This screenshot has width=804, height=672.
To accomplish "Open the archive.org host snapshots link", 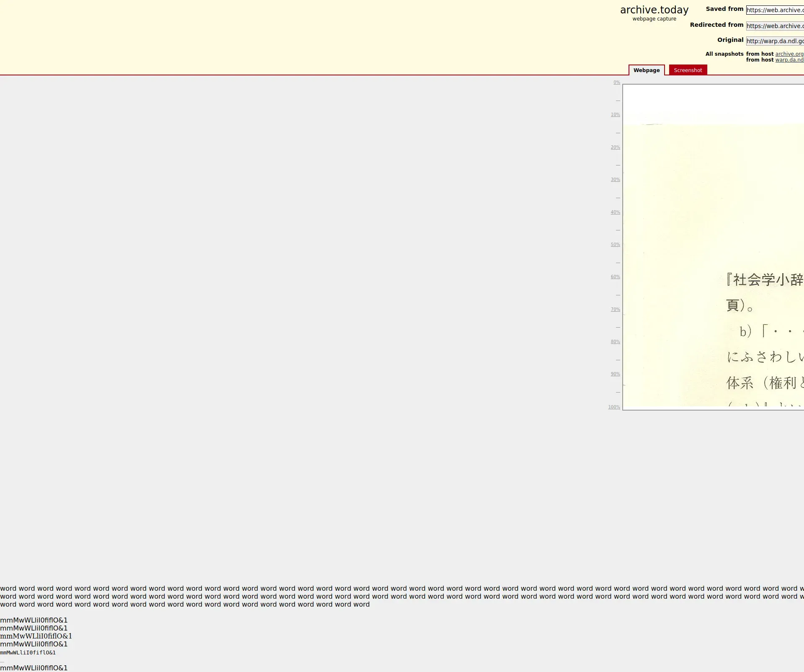I will tap(789, 54).
